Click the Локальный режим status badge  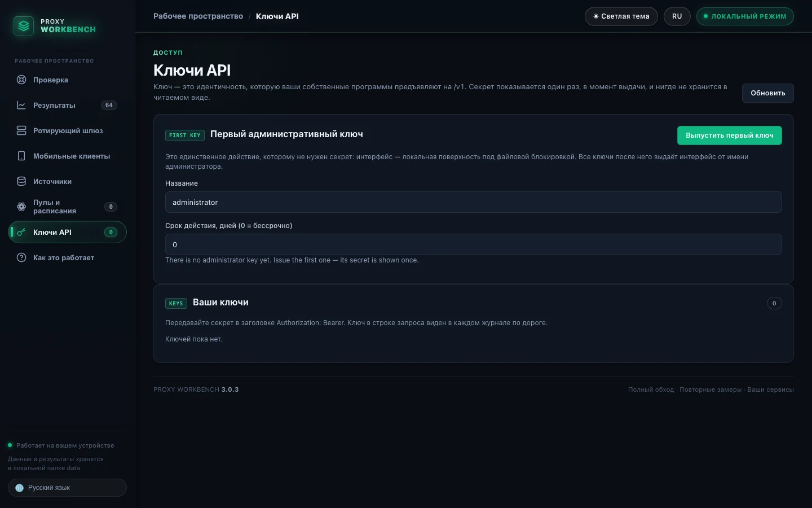click(745, 16)
